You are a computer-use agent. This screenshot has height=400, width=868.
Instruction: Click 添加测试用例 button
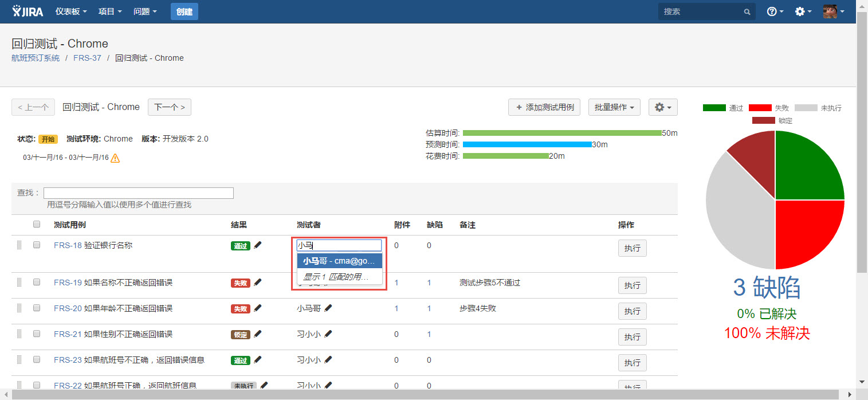(x=544, y=107)
